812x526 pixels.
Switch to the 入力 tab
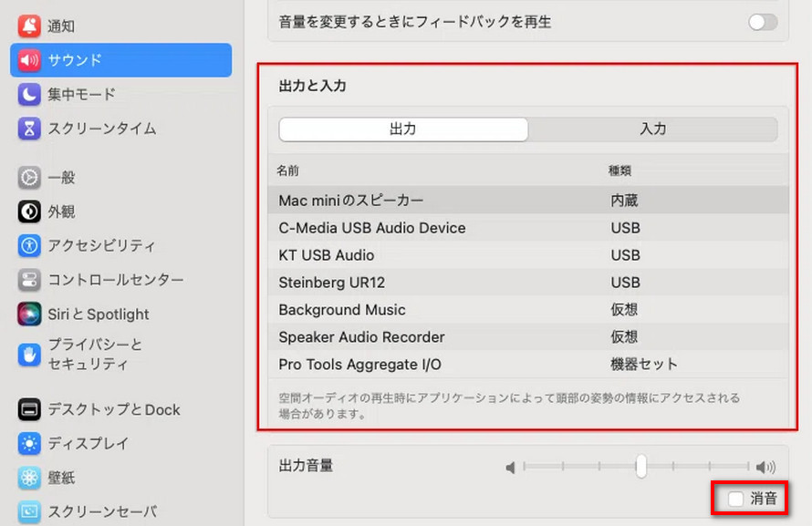[653, 129]
